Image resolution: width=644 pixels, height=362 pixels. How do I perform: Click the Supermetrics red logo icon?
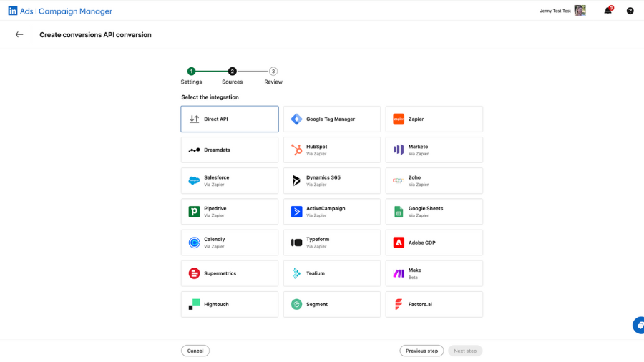coord(194,273)
